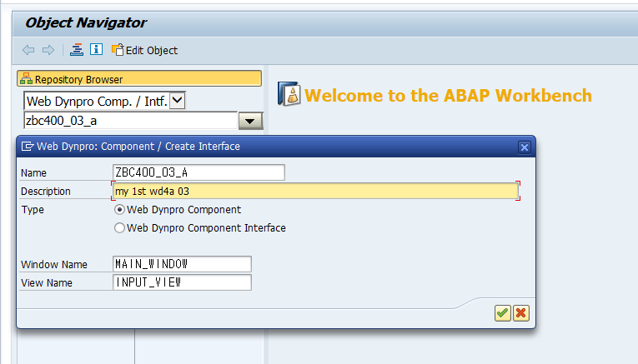Click the ABAP Workbench welcome icon
The width and height of the screenshot is (638, 364).
(x=289, y=94)
